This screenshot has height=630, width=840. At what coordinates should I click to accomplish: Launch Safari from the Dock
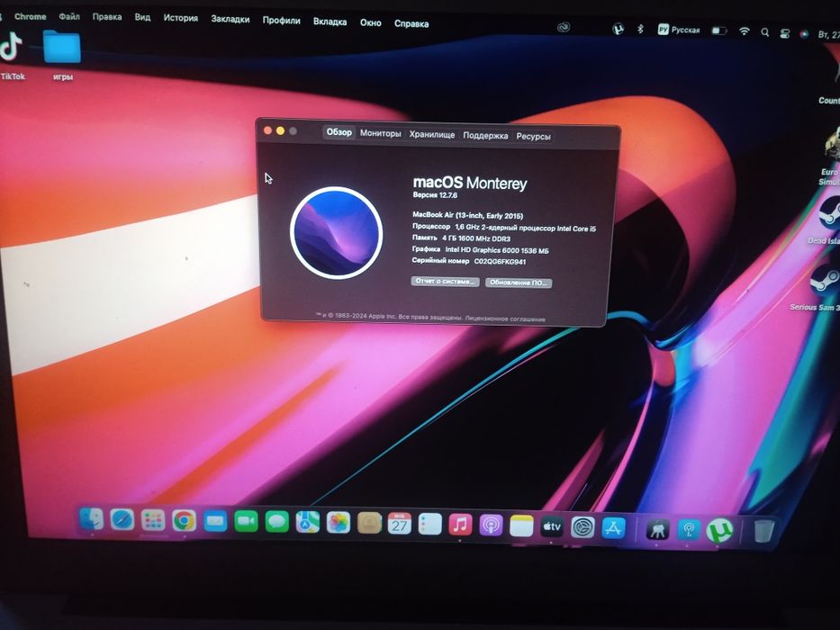click(122, 519)
